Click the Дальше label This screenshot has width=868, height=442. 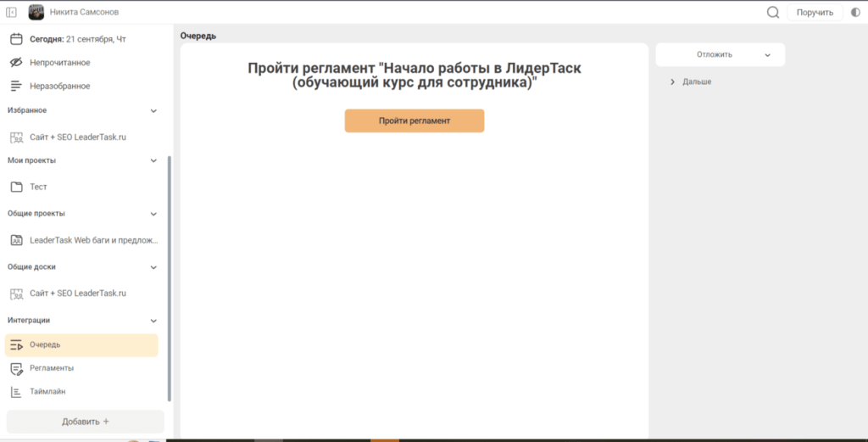[x=697, y=82]
